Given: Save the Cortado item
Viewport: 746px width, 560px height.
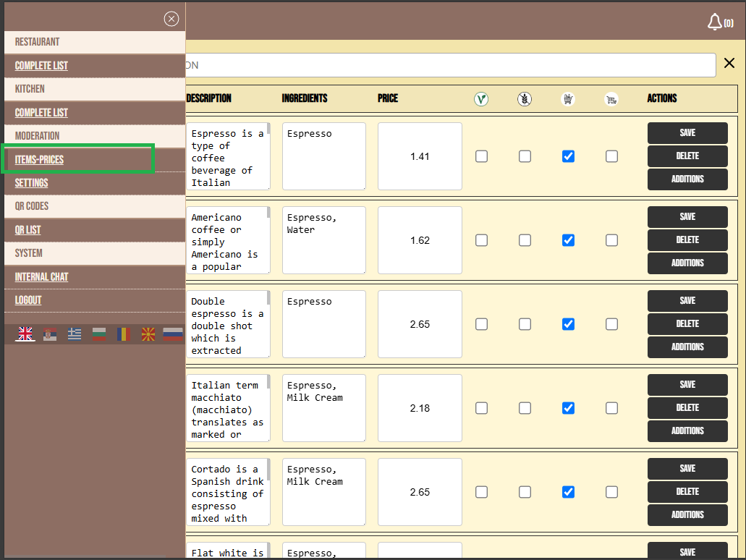Looking at the screenshot, I should [x=687, y=469].
